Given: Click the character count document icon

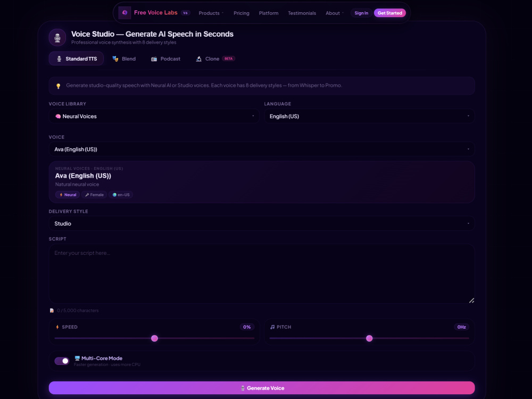Looking at the screenshot, I should 52,311.
